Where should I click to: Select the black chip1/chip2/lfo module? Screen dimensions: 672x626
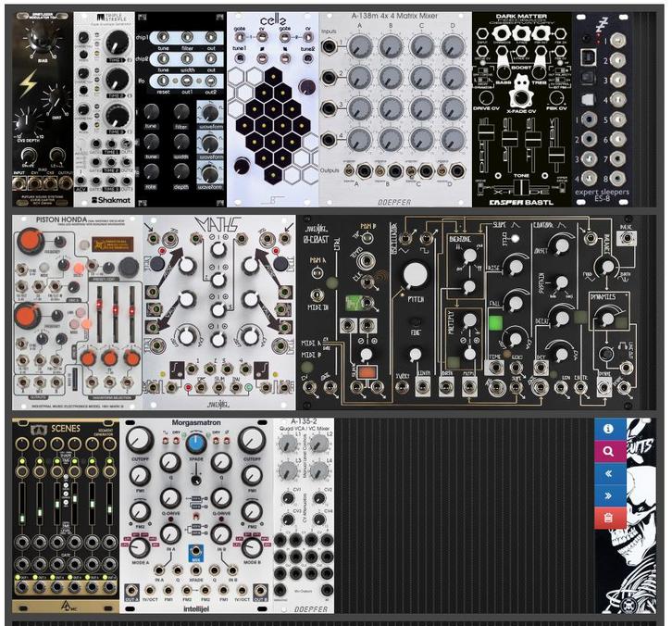point(180,109)
